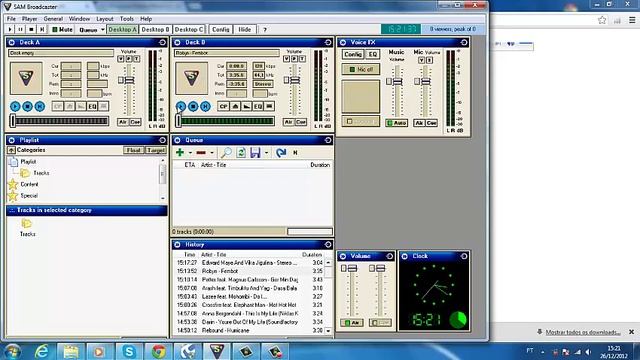Switch to Desktop B layout
Viewport: 640px width, 360px height.
click(x=155, y=29)
